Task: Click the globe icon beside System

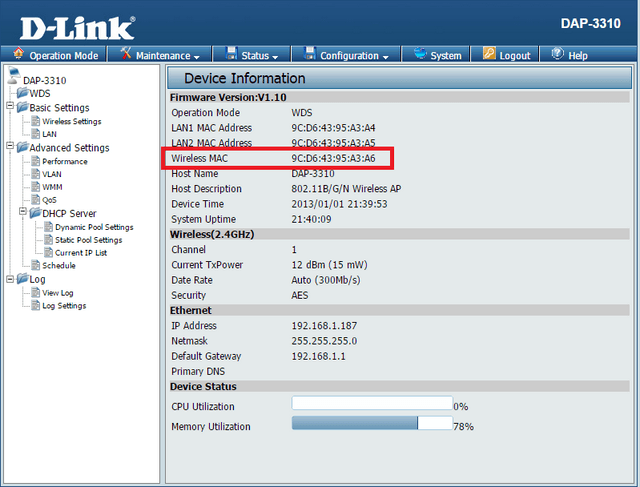Action: tap(420, 53)
